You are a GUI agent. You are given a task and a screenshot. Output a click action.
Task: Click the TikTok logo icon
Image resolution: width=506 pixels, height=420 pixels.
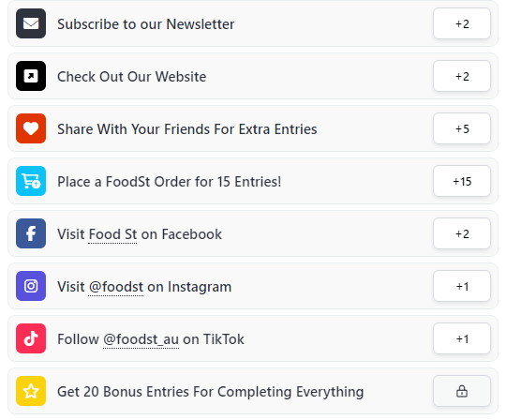coord(31,338)
